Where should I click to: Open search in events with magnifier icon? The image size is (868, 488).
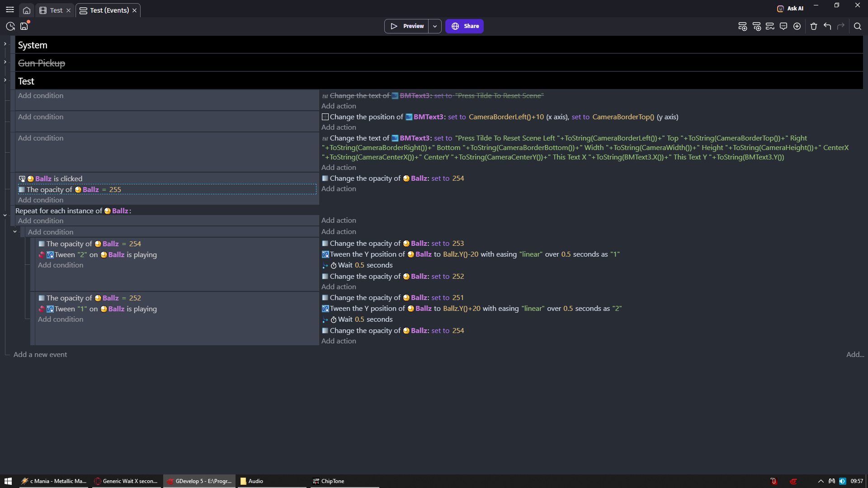858,26
